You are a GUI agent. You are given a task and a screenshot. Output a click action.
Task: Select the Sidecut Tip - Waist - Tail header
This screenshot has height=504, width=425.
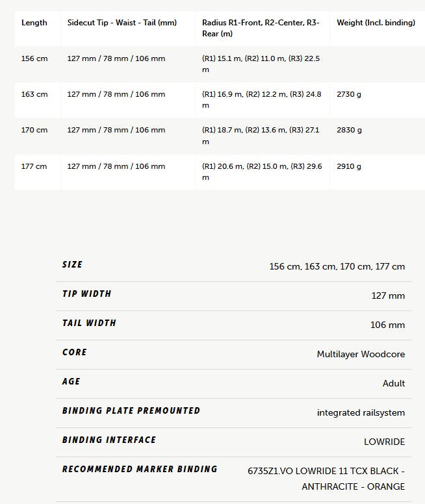122,23
